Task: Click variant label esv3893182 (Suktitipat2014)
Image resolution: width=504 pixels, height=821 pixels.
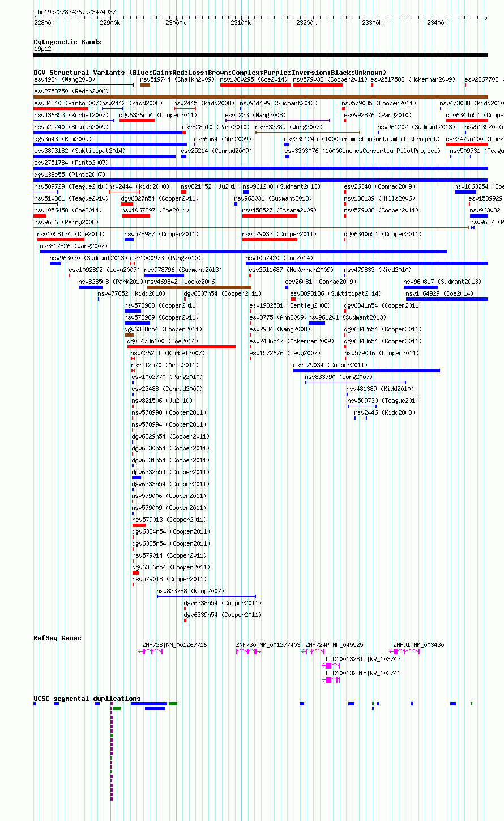Action: pyautogui.click(x=80, y=151)
